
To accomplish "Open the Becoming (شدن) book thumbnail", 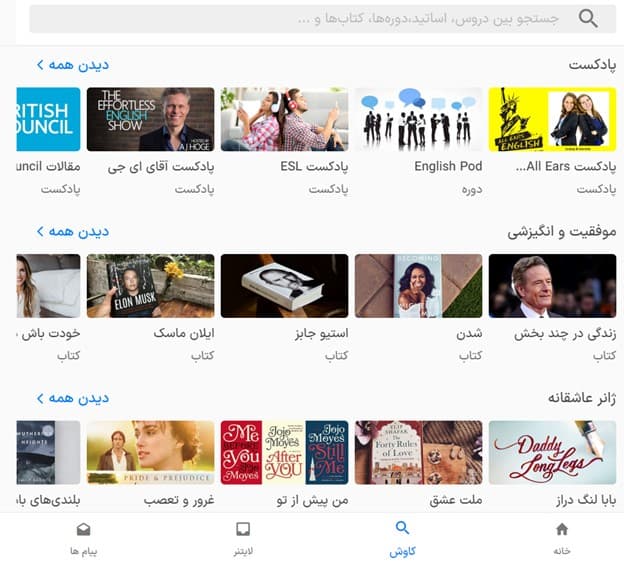I will coord(418,286).
